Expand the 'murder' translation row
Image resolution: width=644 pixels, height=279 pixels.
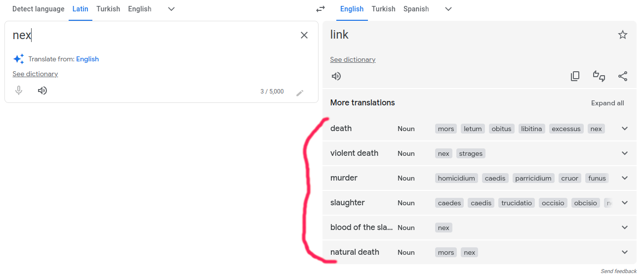click(625, 178)
